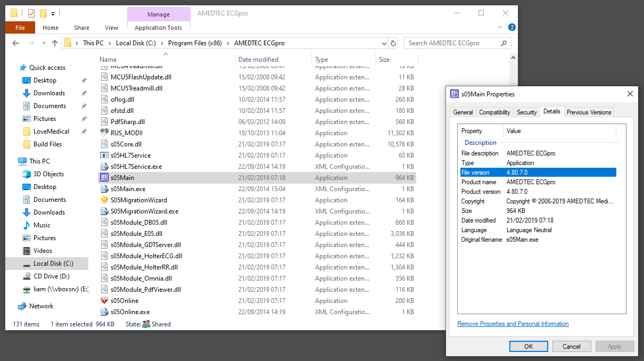Select s05Main.exe XML configuration file icon
644x361 pixels.
tap(104, 189)
